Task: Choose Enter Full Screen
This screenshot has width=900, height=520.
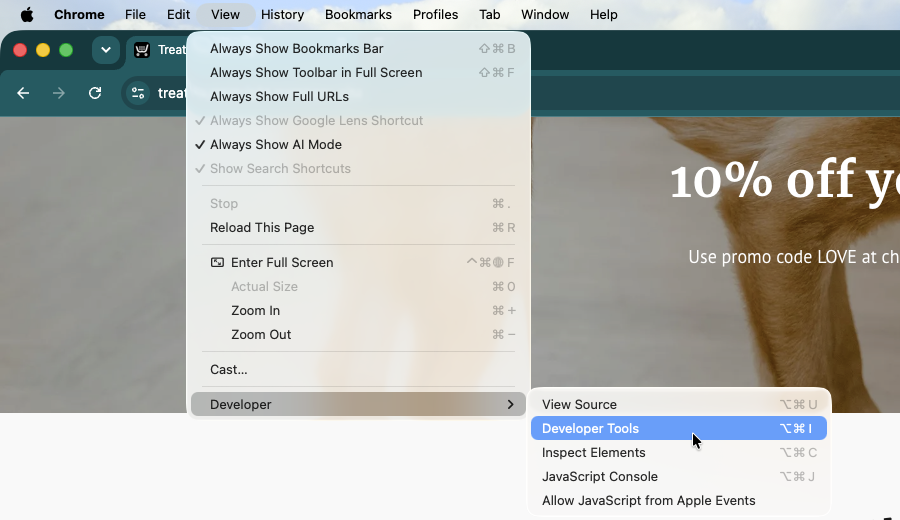Action: click(359, 263)
